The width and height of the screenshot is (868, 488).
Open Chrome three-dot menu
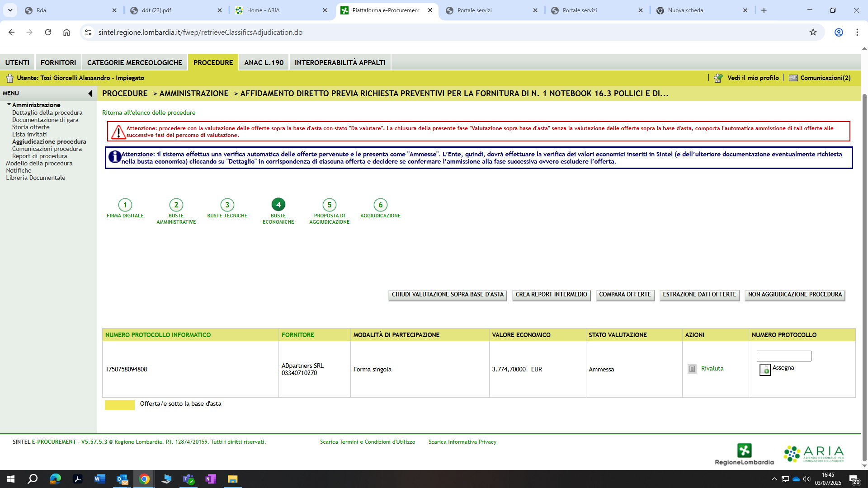coord(857,32)
